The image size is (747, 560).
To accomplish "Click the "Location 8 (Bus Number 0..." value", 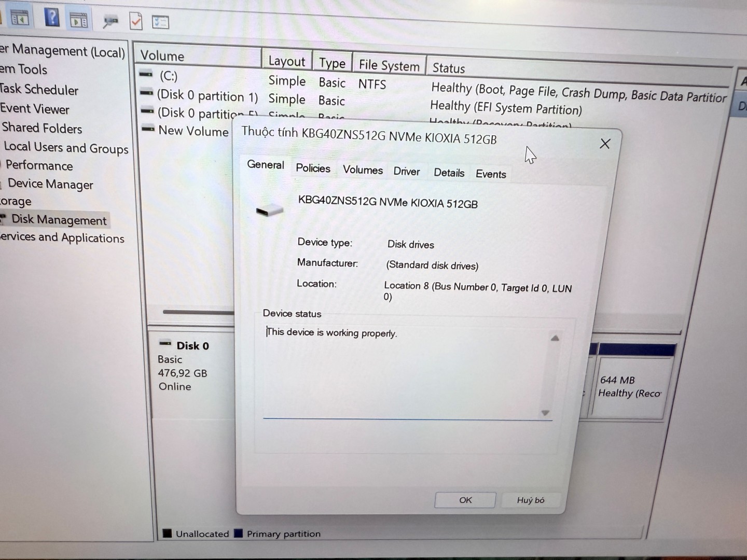I will 478,291.
